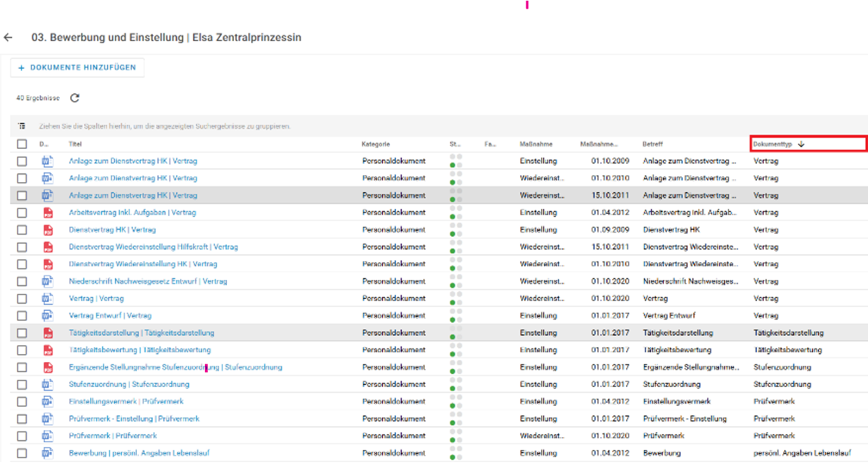
Task: Click the Titel column header
Action: (75, 144)
